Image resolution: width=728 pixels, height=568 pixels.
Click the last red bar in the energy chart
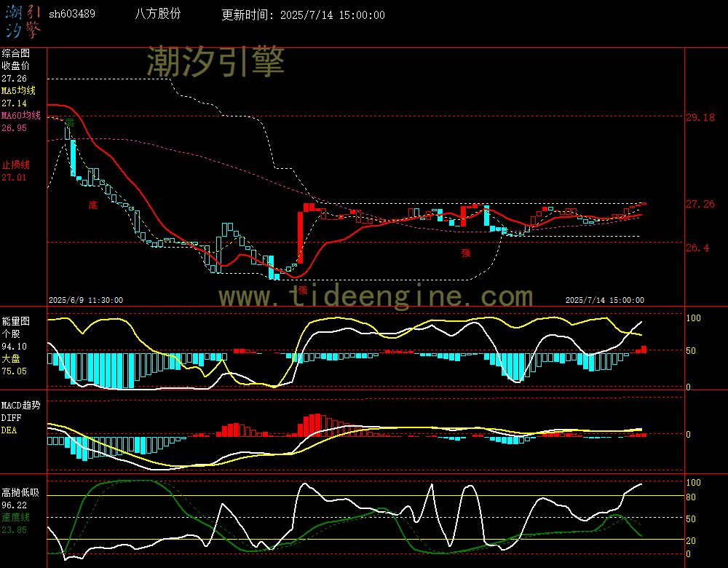[x=644, y=350]
